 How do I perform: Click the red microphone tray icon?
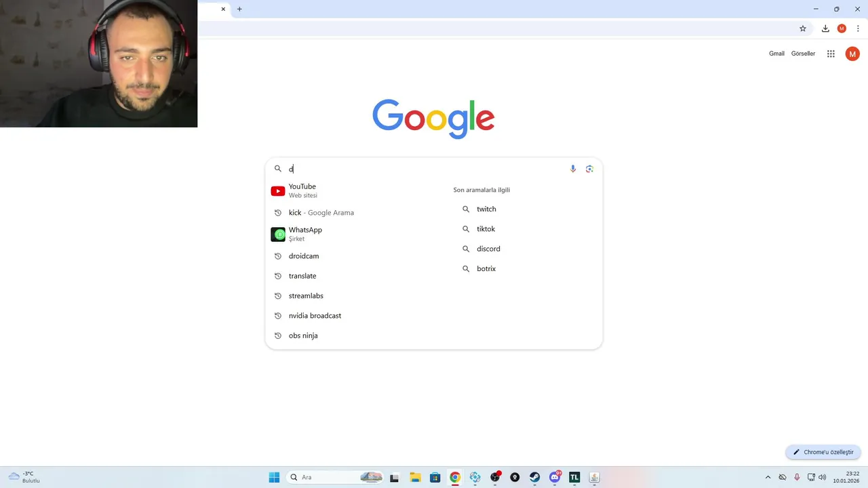pos(797,477)
